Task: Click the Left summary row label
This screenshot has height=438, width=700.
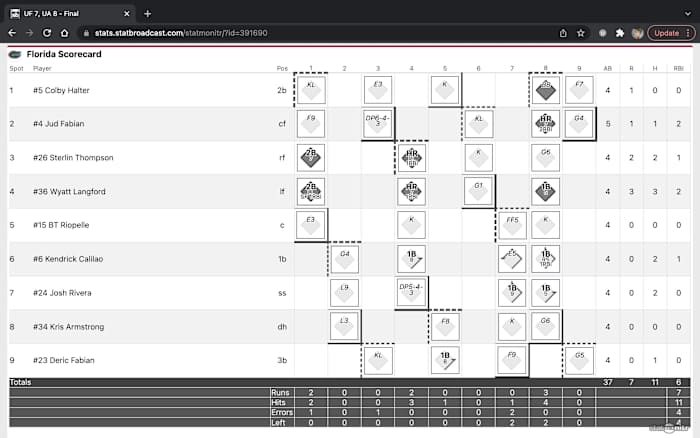Action: point(278,422)
